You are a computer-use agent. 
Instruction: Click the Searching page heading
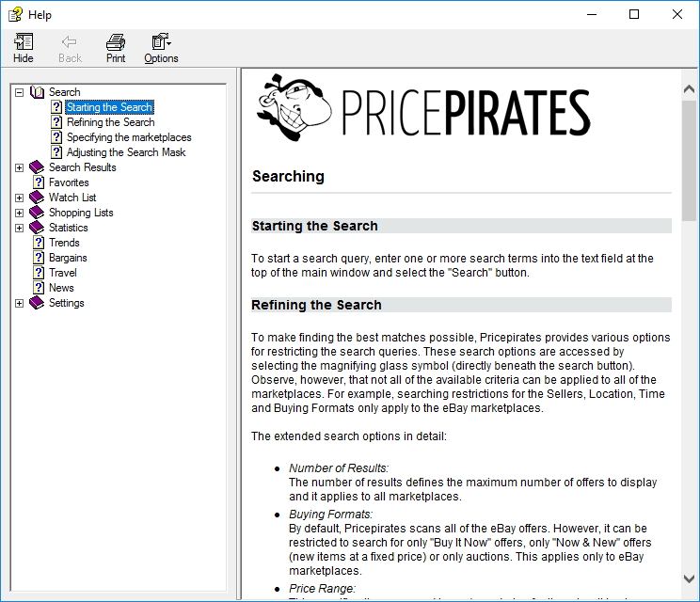pos(289,176)
